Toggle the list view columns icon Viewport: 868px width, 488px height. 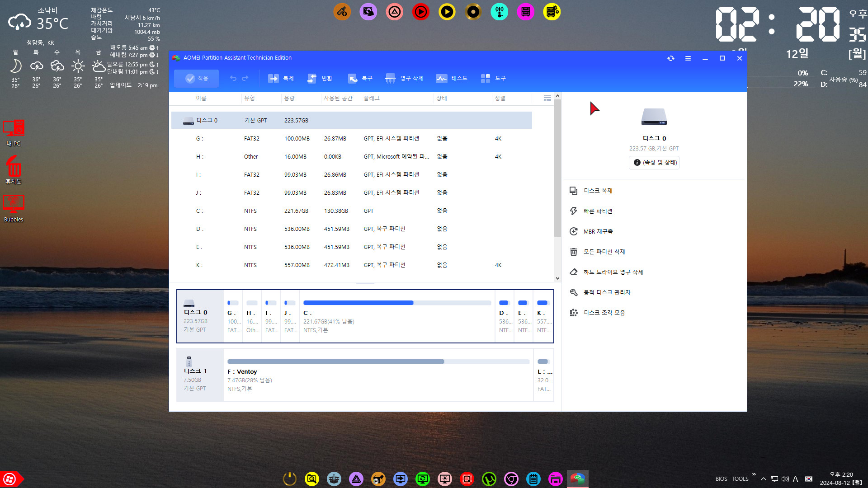547,98
